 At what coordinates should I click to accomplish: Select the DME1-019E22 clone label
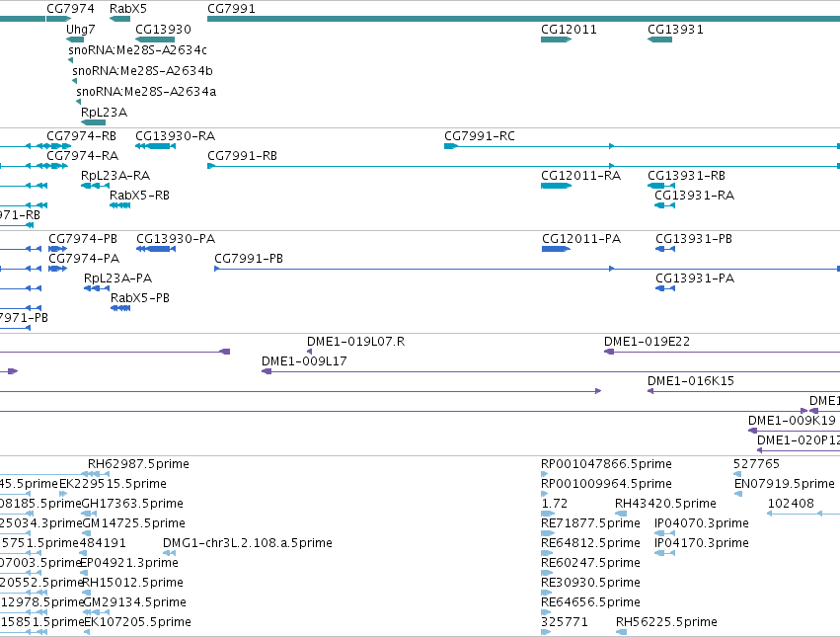pyautogui.click(x=648, y=342)
